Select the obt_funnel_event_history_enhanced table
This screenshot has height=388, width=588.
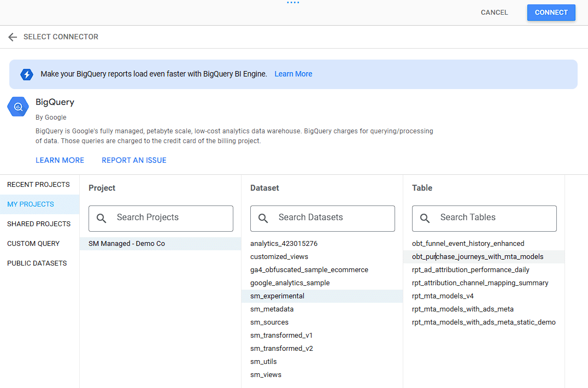pyautogui.click(x=484, y=244)
